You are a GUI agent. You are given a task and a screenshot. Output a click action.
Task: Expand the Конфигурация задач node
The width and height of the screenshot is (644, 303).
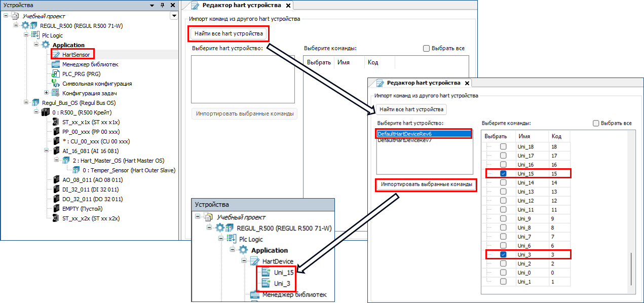(x=47, y=93)
